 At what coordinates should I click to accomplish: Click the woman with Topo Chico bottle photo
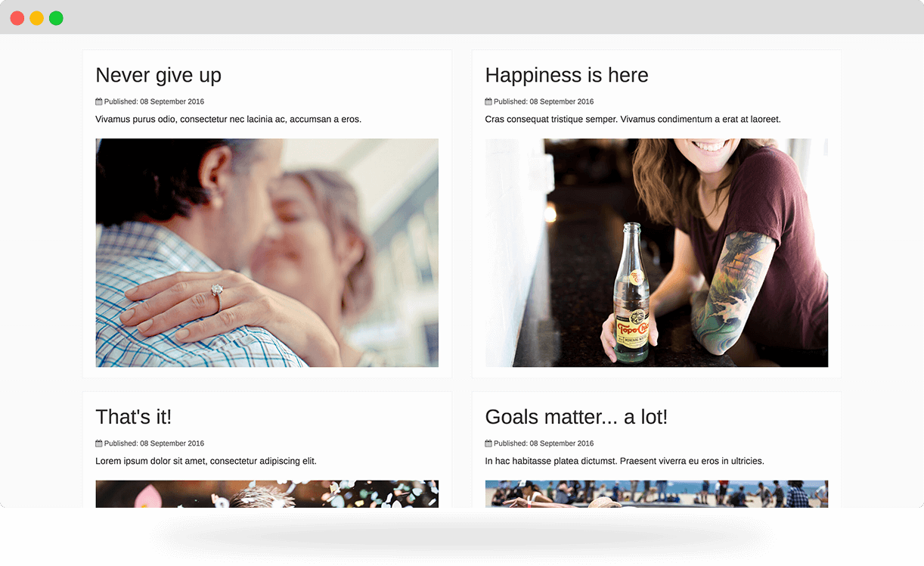coord(656,253)
